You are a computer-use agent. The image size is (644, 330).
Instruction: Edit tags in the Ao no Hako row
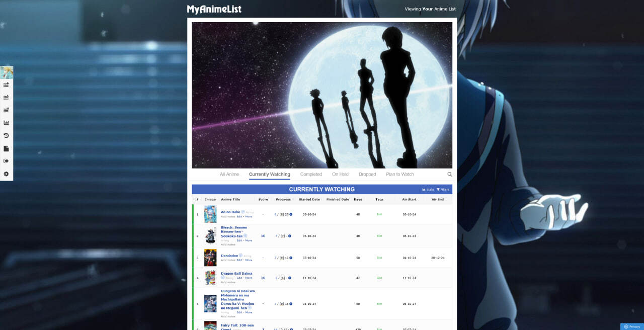click(379, 214)
